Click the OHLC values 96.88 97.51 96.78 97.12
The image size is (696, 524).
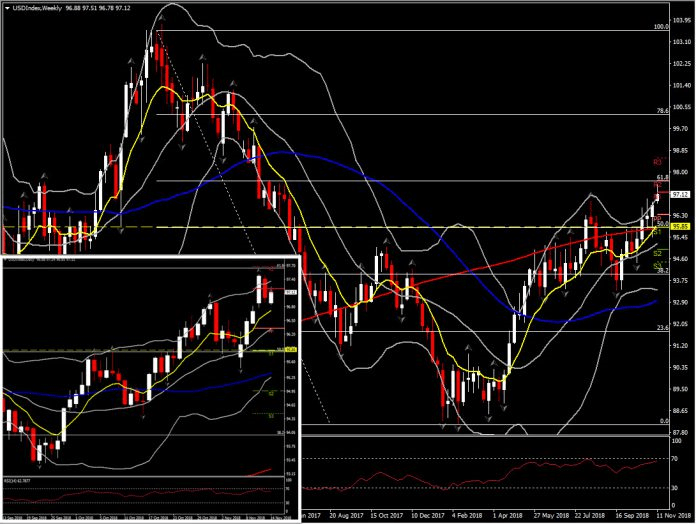[98, 8]
